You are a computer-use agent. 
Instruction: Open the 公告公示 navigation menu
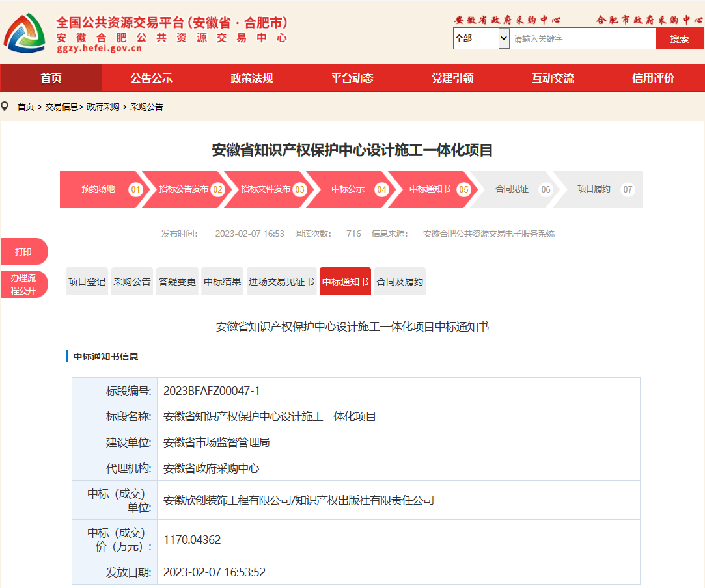click(152, 78)
